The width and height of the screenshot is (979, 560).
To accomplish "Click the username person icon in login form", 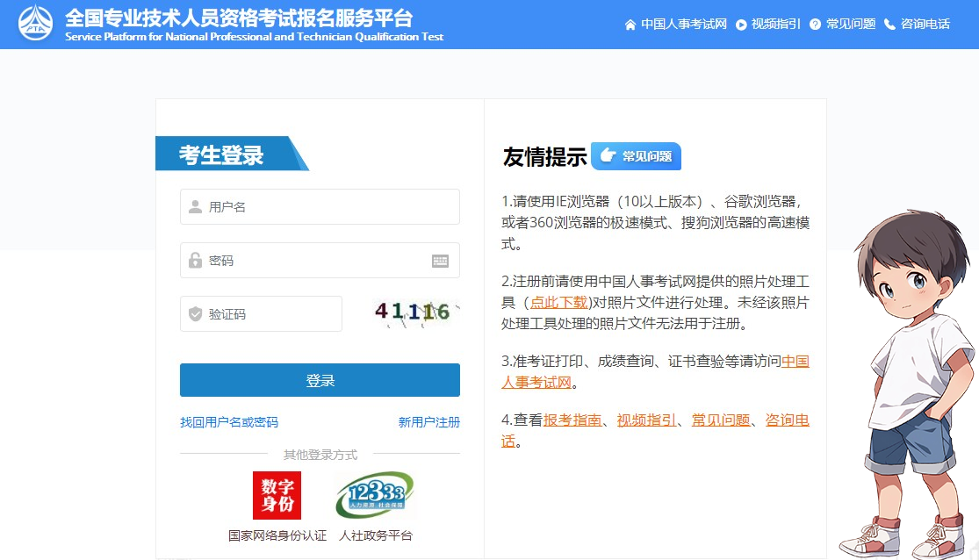I will [195, 206].
